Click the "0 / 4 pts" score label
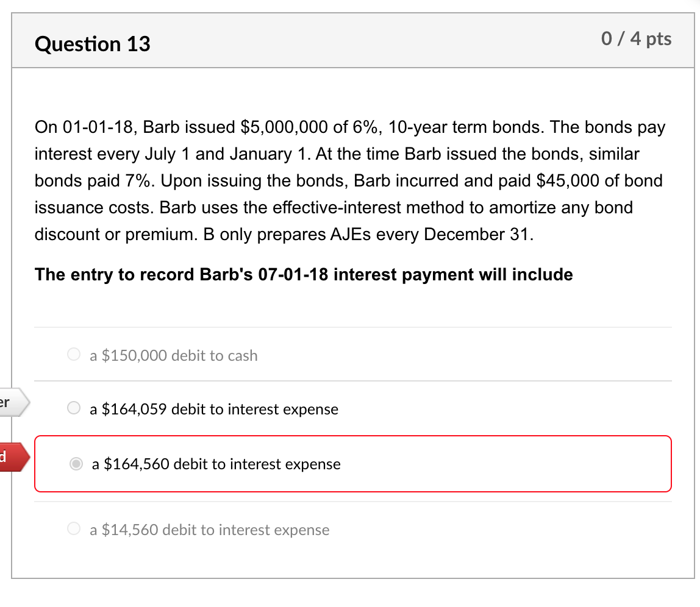The height and width of the screenshot is (607, 700). (x=637, y=39)
